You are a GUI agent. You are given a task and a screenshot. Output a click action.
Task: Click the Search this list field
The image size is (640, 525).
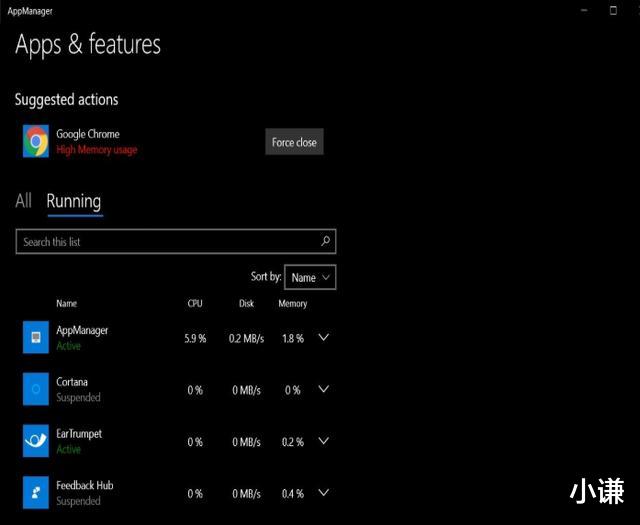176,242
